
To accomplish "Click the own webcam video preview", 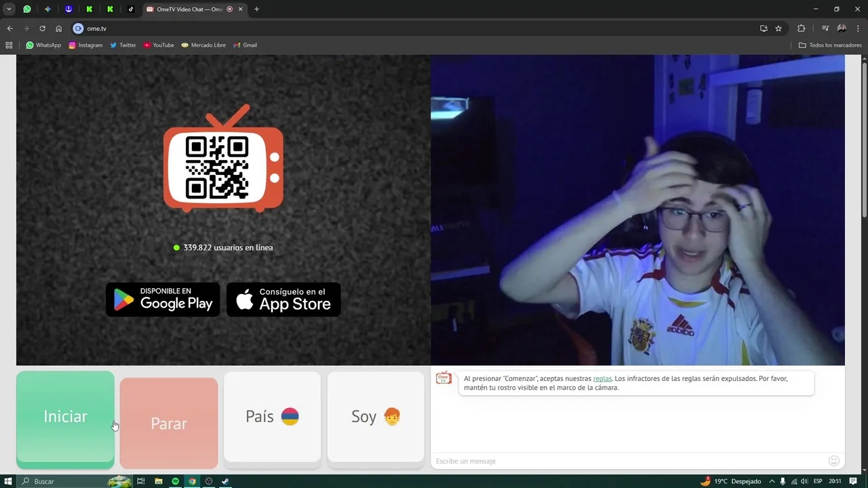I will pyautogui.click(x=637, y=210).
